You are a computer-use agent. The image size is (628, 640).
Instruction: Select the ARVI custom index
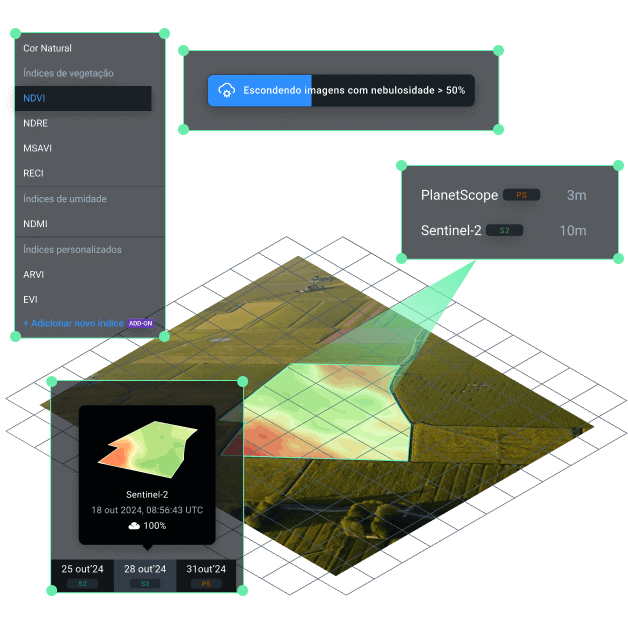click(33, 275)
